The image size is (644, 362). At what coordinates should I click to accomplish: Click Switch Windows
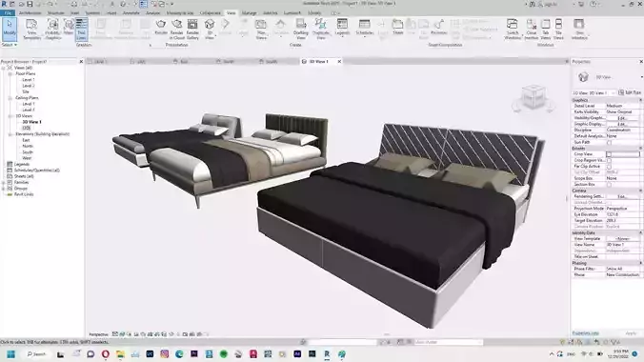click(513, 29)
